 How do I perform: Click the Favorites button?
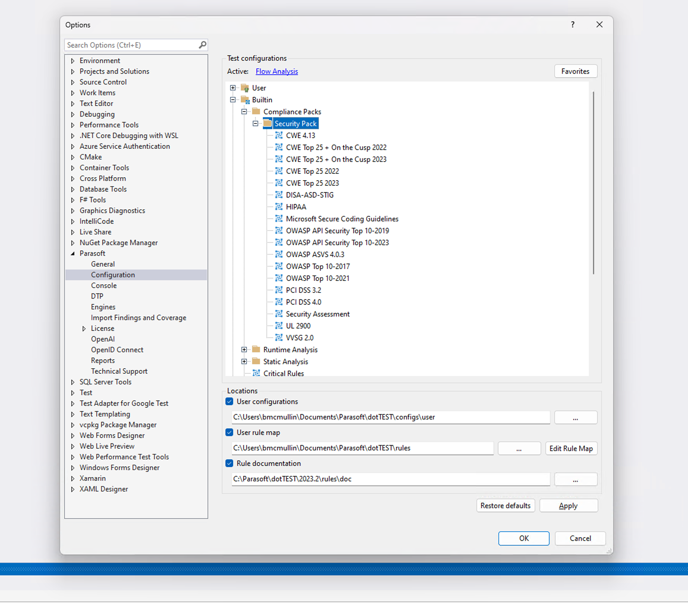575,71
